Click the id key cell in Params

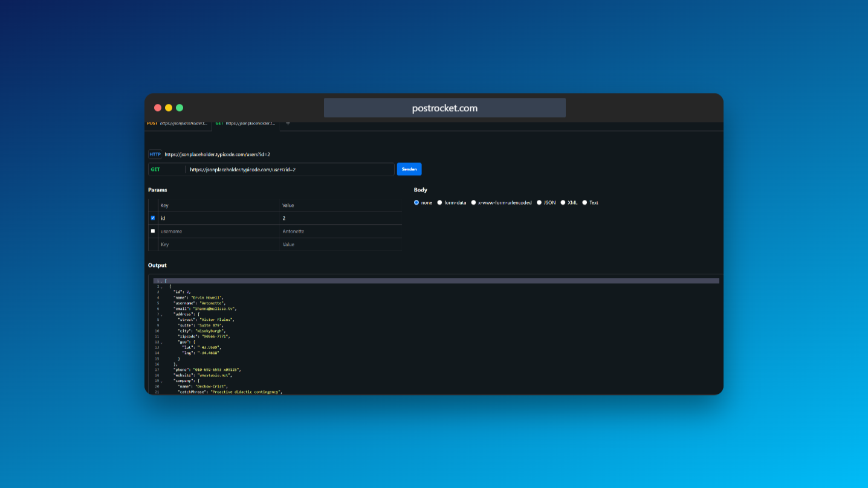tap(219, 218)
